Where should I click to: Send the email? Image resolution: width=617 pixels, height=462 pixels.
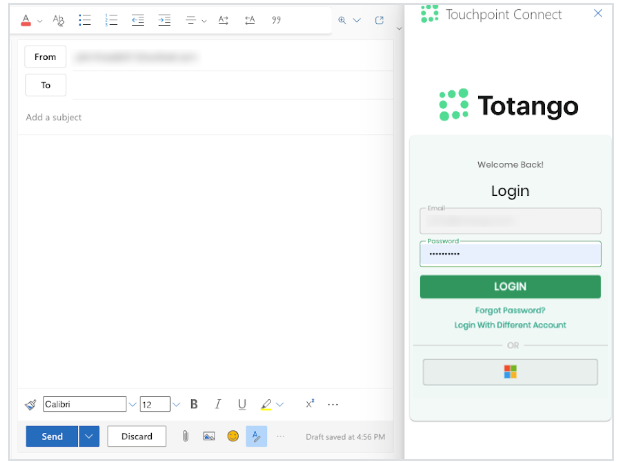(52, 436)
